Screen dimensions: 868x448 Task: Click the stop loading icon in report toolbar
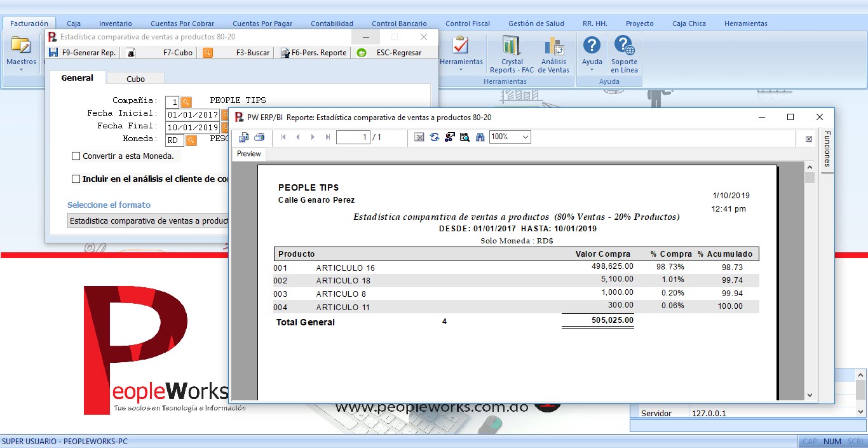point(419,137)
